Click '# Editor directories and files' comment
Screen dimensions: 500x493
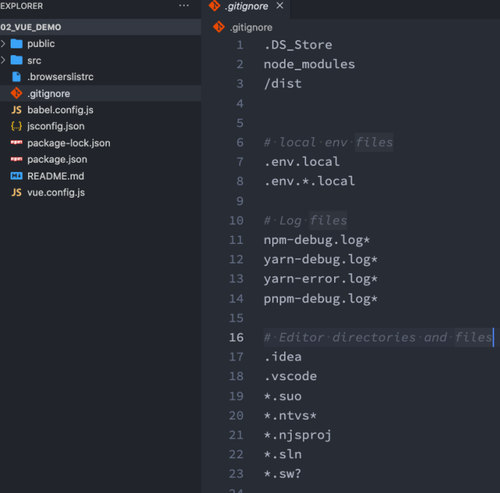click(x=378, y=337)
